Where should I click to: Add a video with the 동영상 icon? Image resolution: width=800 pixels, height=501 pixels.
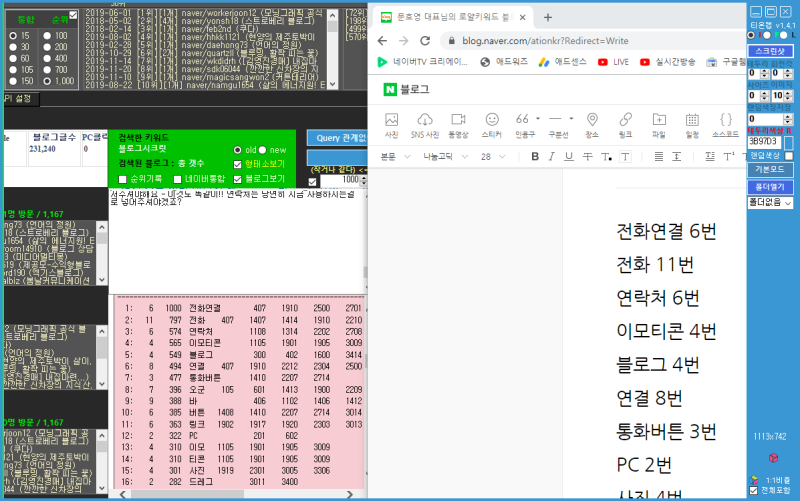click(458, 125)
